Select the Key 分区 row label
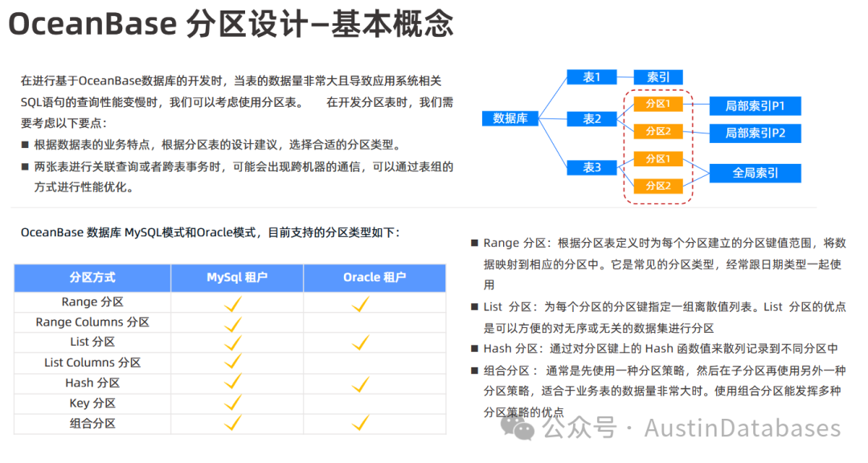The image size is (868, 463). [92, 404]
